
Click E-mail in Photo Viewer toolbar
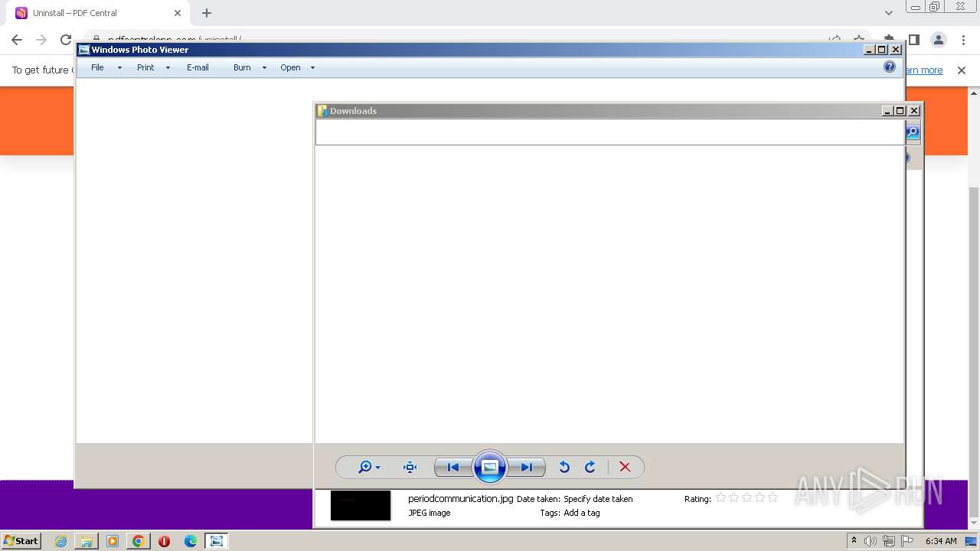pyautogui.click(x=198, y=67)
